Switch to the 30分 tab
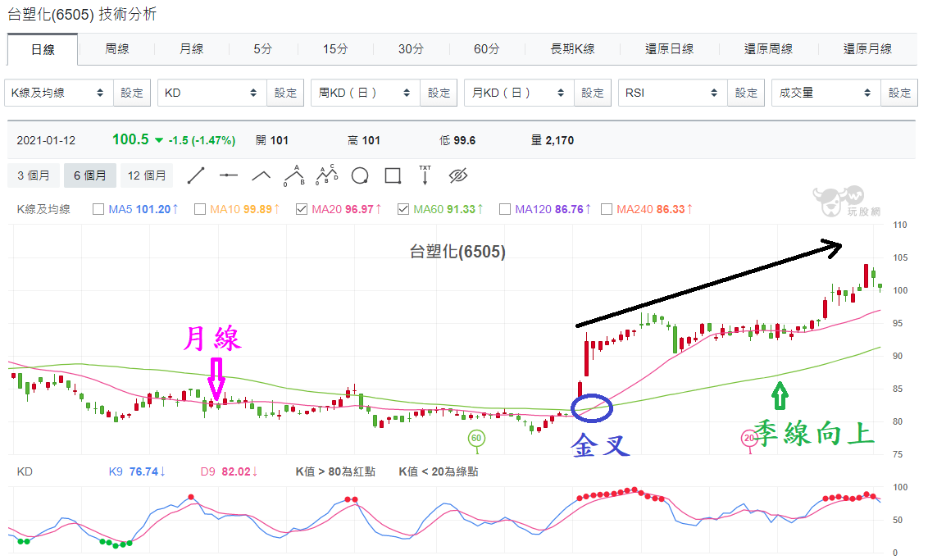This screenshot has width=937, height=560. click(x=412, y=49)
